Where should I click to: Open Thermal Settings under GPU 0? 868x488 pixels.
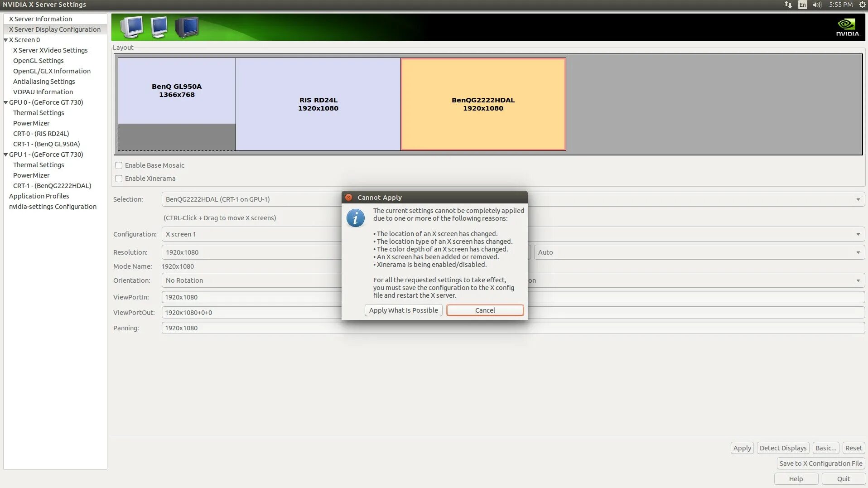click(39, 113)
